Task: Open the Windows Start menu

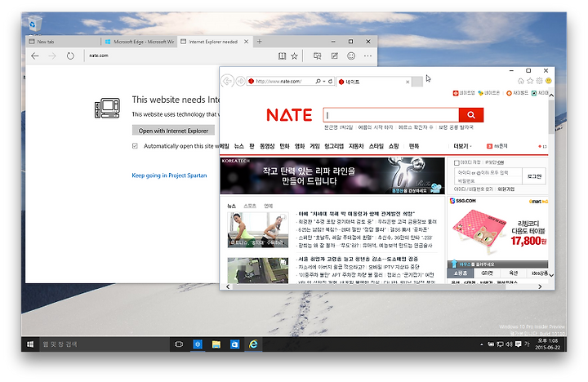Action: click(x=30, y=344)
